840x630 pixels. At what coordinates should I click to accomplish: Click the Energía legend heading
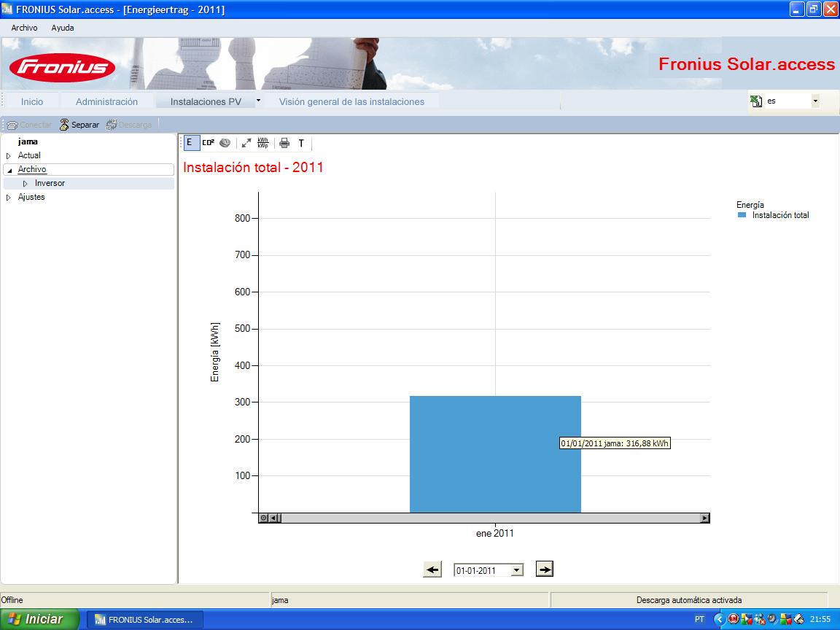[750, 205]
